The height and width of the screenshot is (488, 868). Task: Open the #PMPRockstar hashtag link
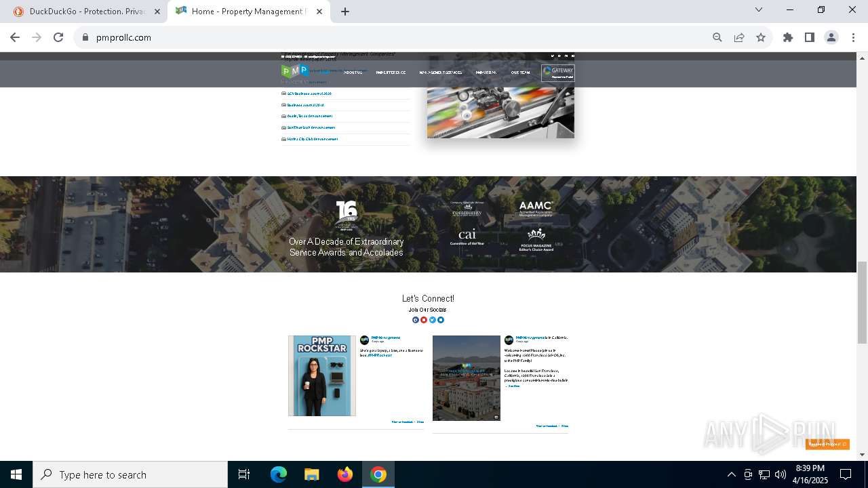(x=380, y=355)
